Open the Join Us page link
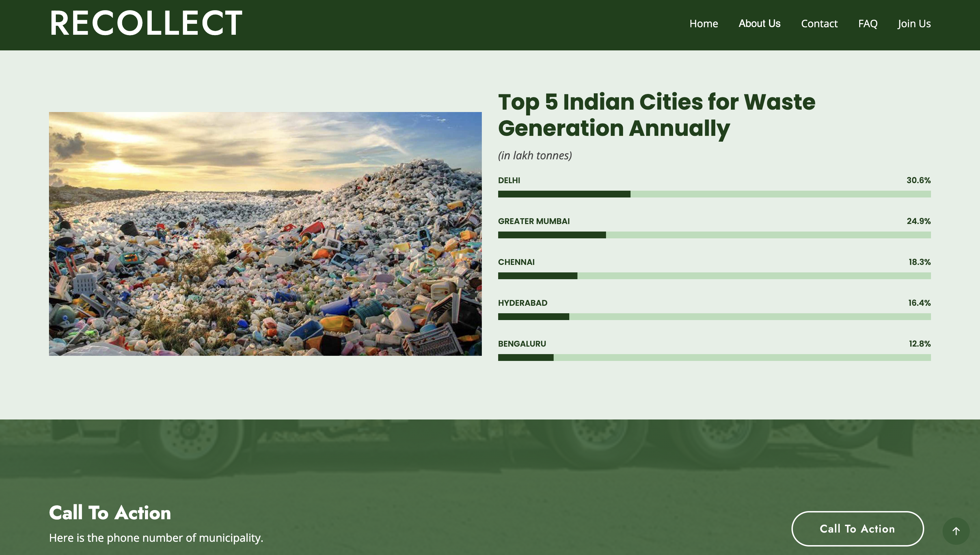Image resolution: width=980 pixels, height=555 pixels. 914,23
